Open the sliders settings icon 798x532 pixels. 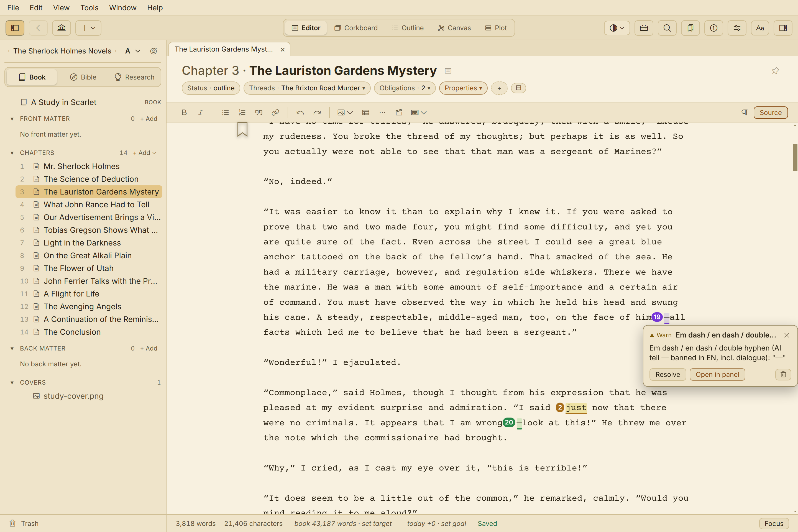tap(737, 28)
